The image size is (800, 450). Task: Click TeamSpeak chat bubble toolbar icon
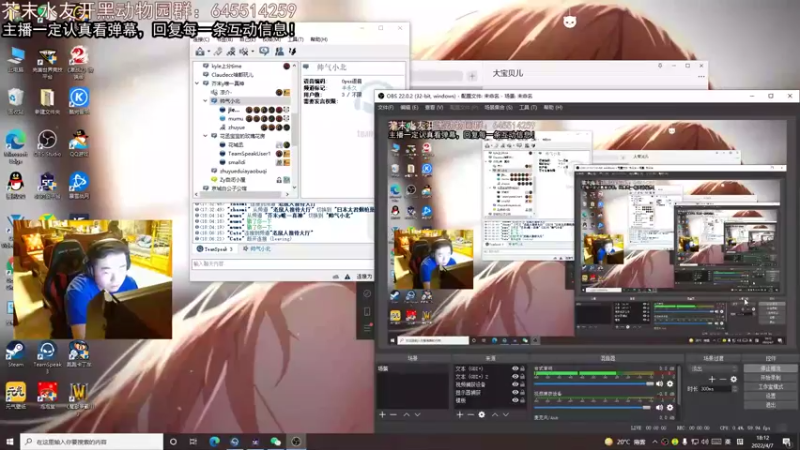point(264,52)
